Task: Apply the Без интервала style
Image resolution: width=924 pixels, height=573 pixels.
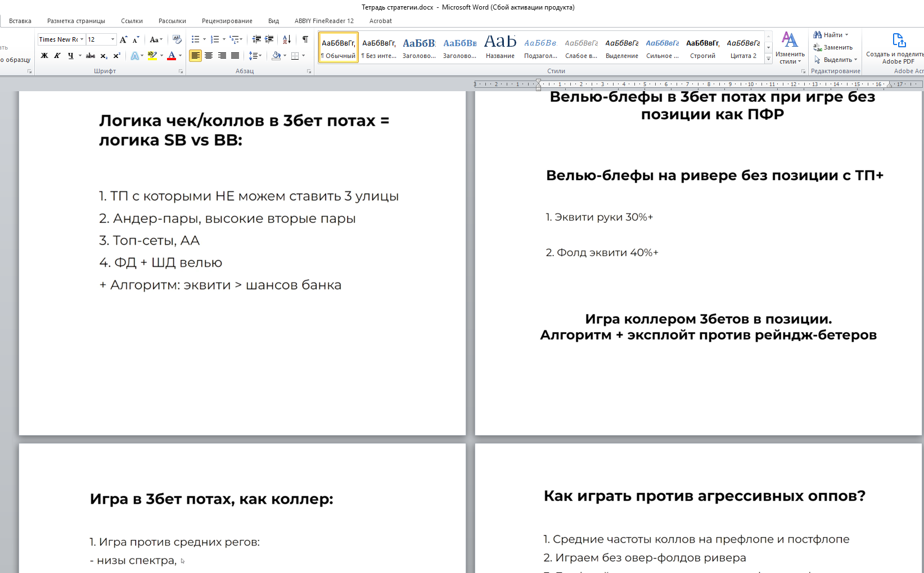Action: click(379, 47)
